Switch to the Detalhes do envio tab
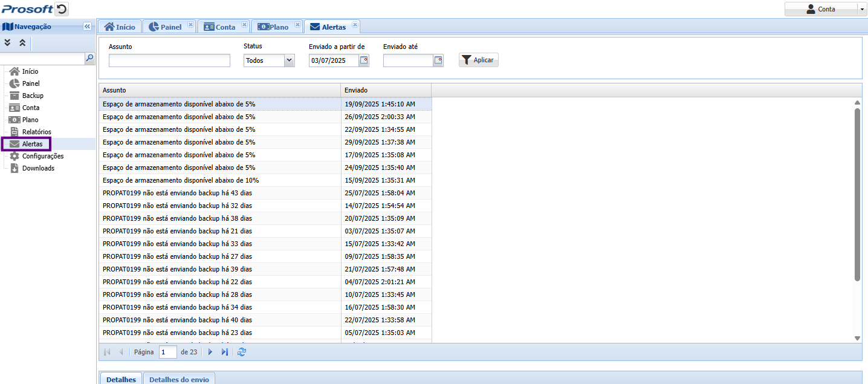Viewport: 868px width, 384px height. [x=179, y=379]
